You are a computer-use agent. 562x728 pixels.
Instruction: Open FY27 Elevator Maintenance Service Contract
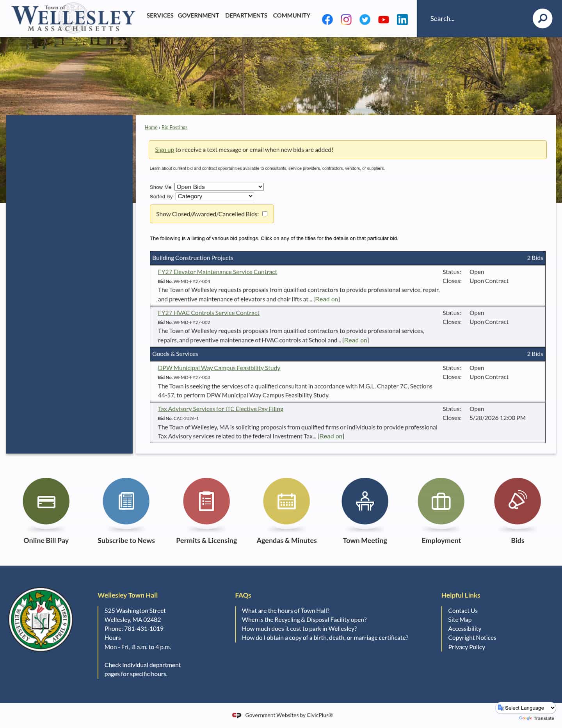click(x=217, y=272)
